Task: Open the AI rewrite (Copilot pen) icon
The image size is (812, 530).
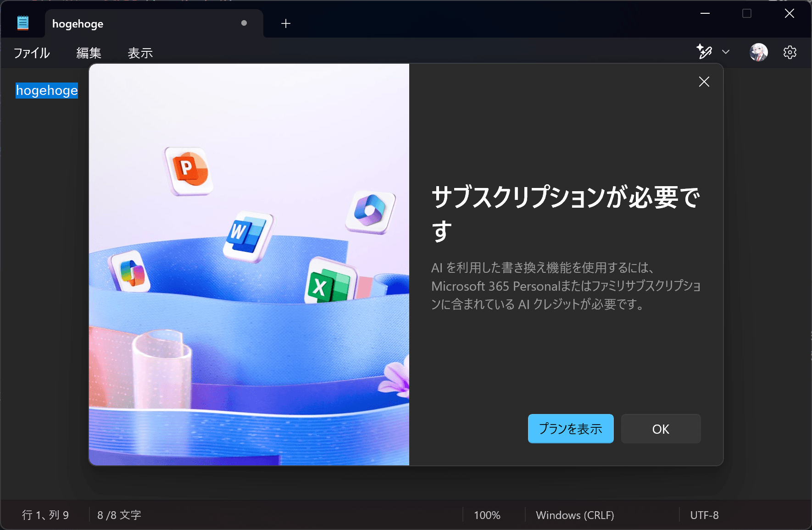Action: [x=704, y=52]
